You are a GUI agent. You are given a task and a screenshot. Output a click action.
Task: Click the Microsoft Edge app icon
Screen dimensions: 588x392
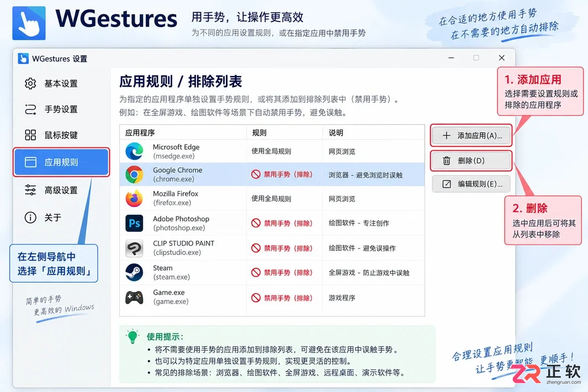[134, 151]
